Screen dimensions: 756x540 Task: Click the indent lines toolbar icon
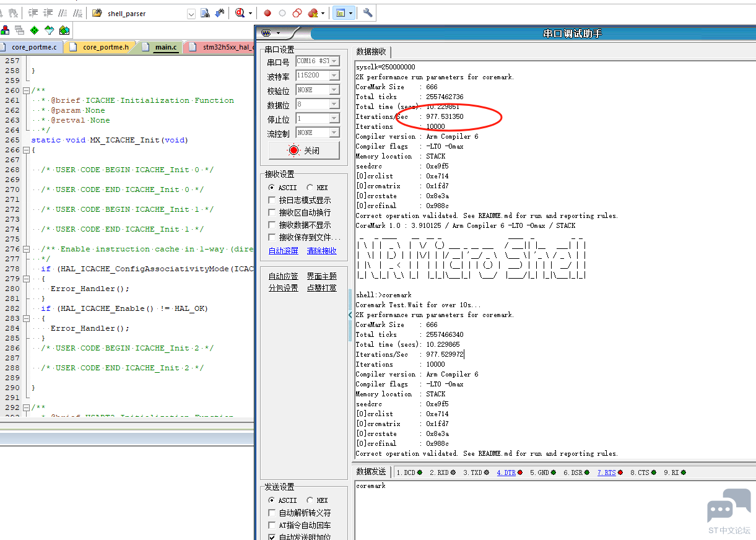(33, 13)
